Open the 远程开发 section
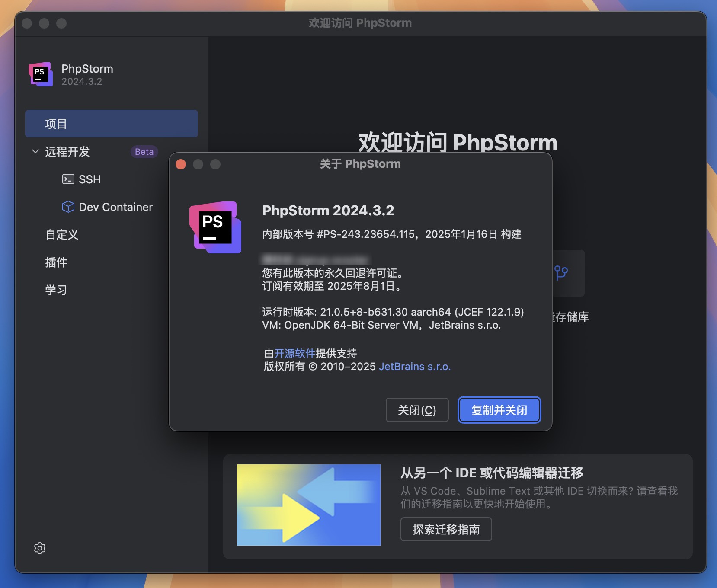This screenshot has height=588, width=717. tap(67, 152)
